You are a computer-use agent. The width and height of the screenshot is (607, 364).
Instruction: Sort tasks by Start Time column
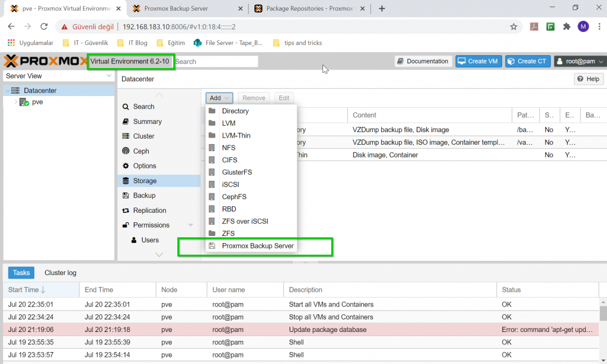click(x=41, y=290)
